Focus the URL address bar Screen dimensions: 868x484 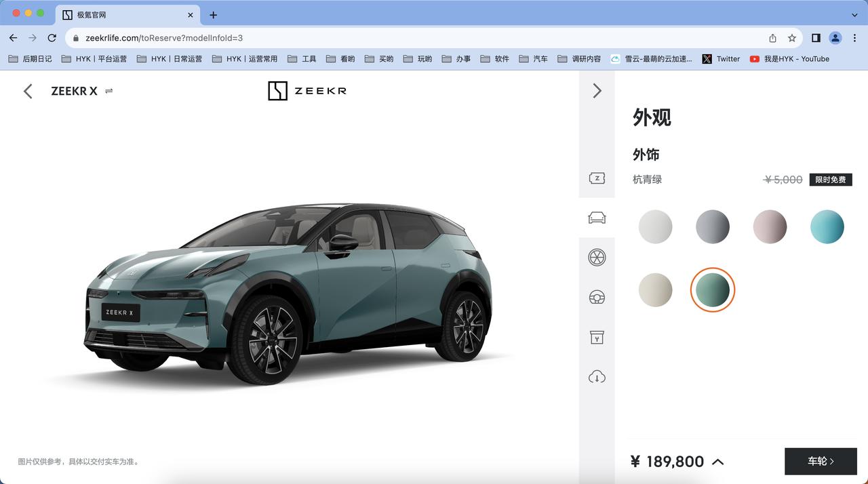(434, 38)
